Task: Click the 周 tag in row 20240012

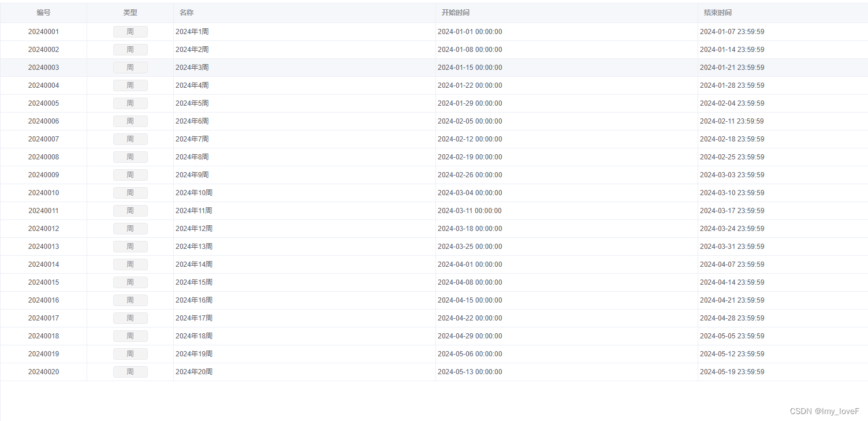Action: (130, 229)
